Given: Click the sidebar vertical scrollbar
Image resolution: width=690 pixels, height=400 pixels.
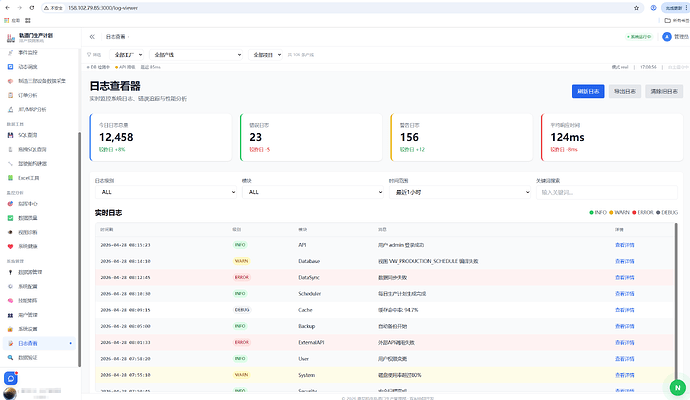Looking at the screenshot, I should [79, 249].
